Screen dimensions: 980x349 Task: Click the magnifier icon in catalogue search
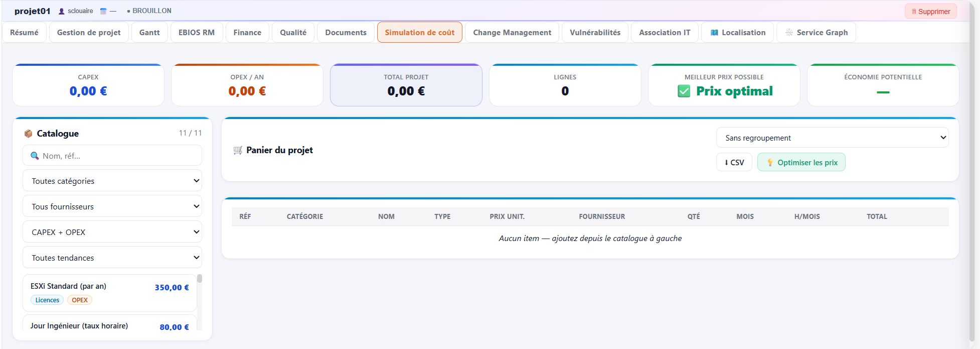point(35,156)
